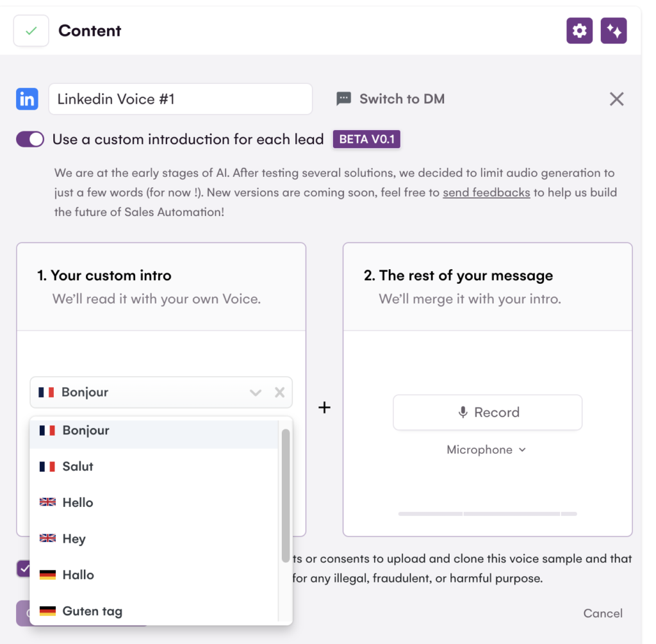Click the audio progress bar under Record
656x644 pixels.
tap(488, 514)
